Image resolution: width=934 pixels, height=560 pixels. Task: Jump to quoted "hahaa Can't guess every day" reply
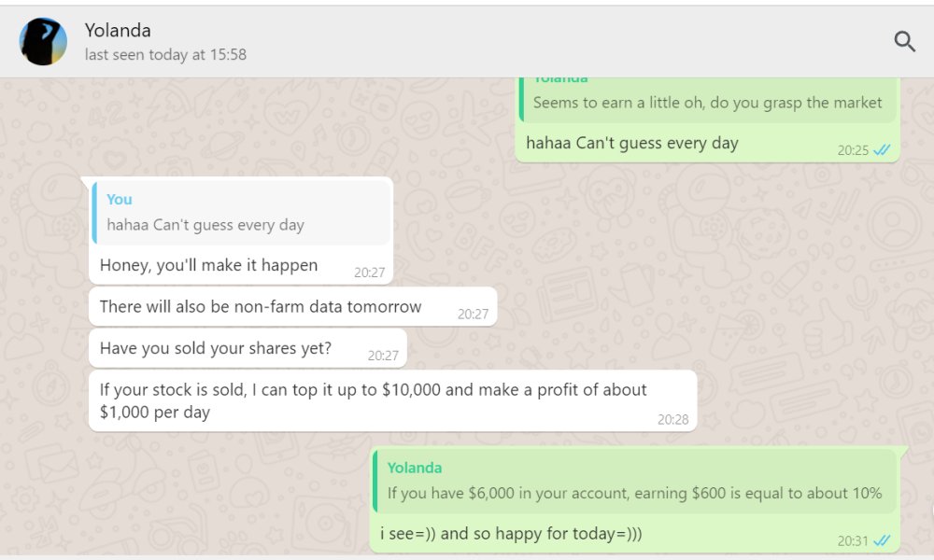242,213
